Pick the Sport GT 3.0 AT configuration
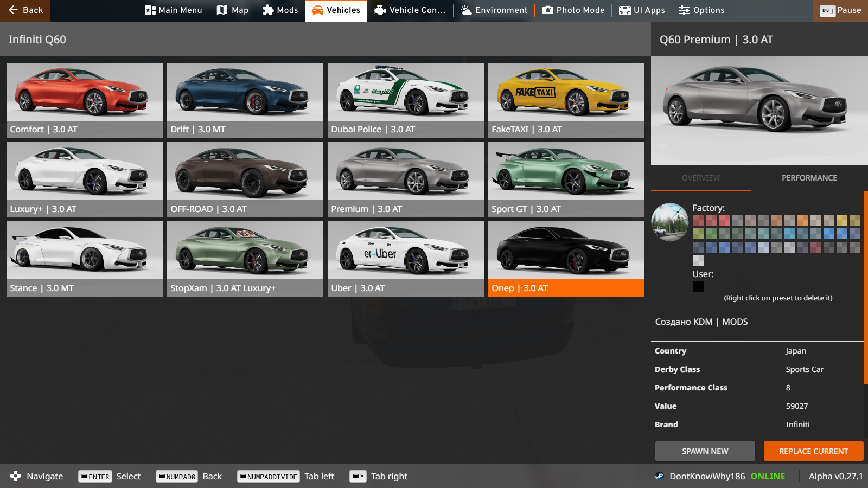The image size is (868, 488). tap(566, 179)
